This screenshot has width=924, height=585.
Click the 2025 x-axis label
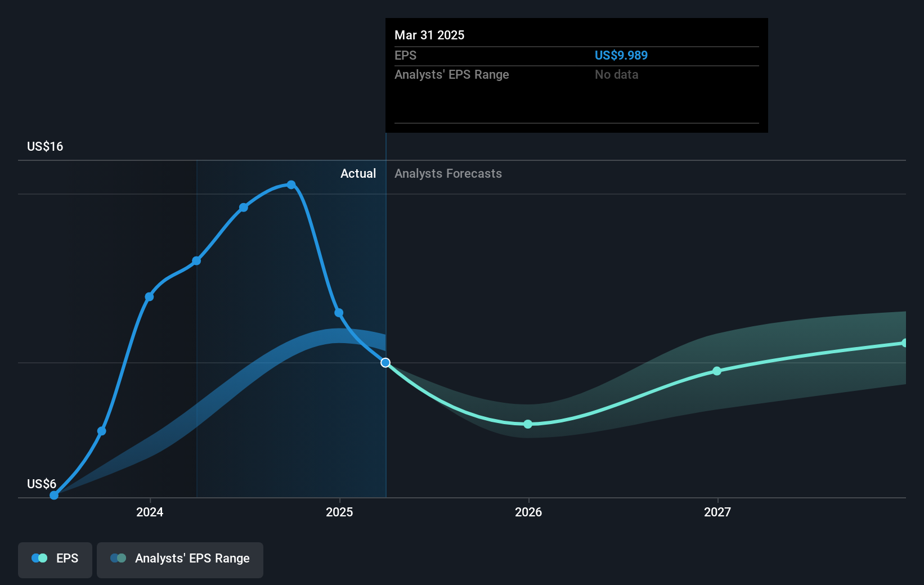[x=339, y=512]
